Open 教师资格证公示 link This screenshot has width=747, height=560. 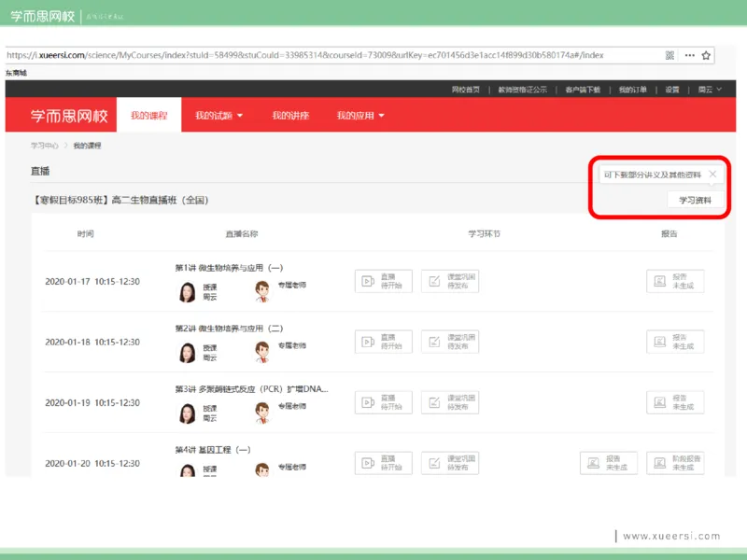click(x=522, y=90)
